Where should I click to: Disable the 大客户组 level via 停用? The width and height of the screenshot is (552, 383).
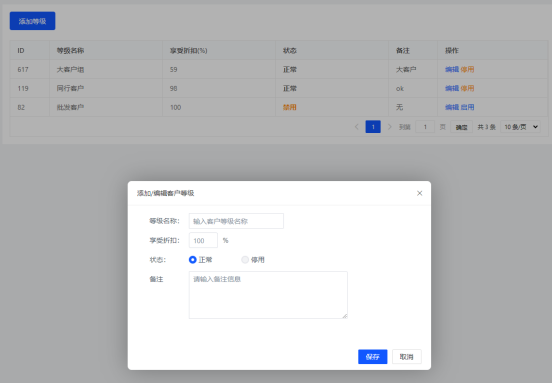[x=467, y=69]
